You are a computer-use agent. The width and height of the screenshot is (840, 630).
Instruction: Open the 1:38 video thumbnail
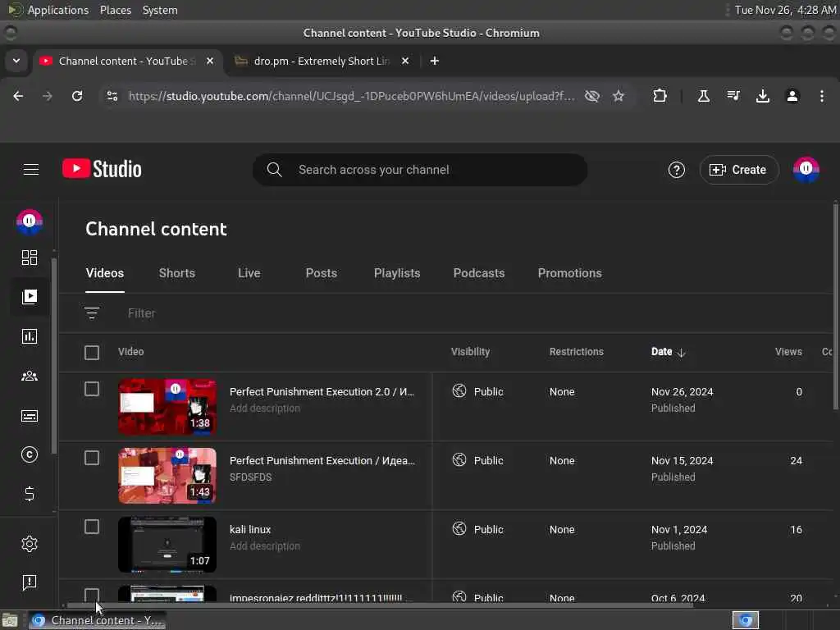pos(167,407)
